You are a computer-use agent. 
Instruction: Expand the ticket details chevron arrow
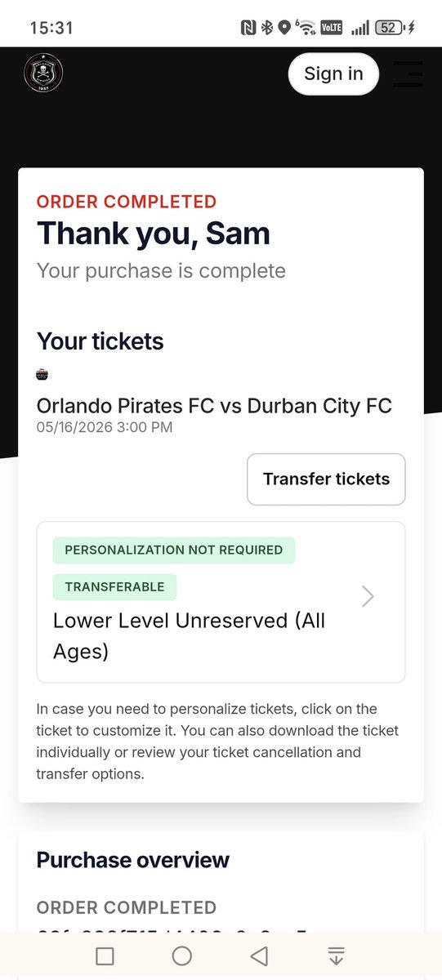coord(368,597)
